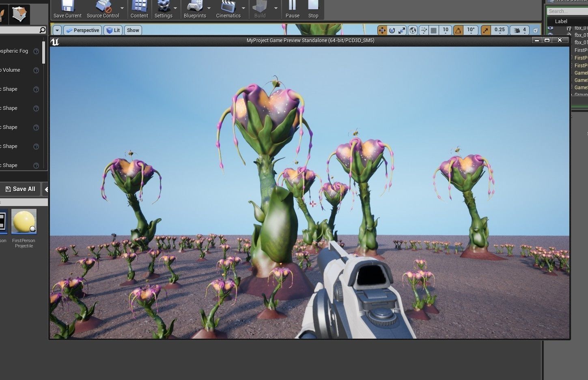Screen dimensions: 588x380
Task: Open the Perspective view type menu
Action: (x=82, y=30)
